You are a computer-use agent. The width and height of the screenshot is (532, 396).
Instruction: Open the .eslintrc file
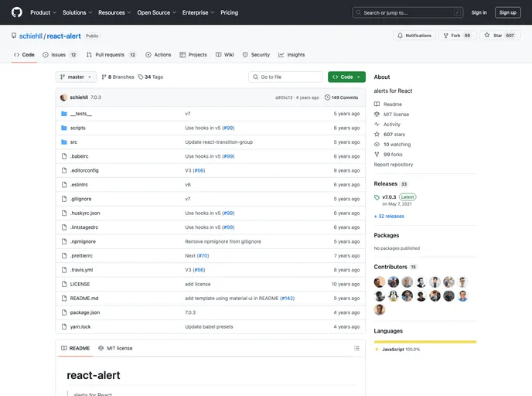[x=79, y=185]
